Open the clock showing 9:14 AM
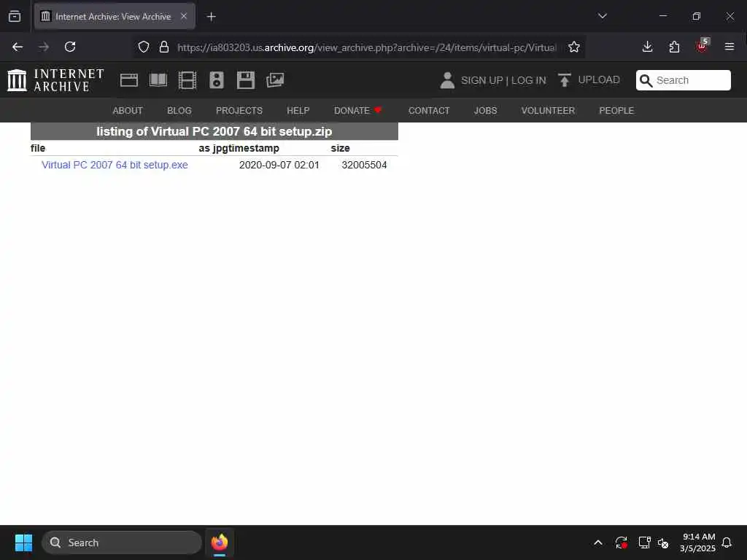 (698, 542)
